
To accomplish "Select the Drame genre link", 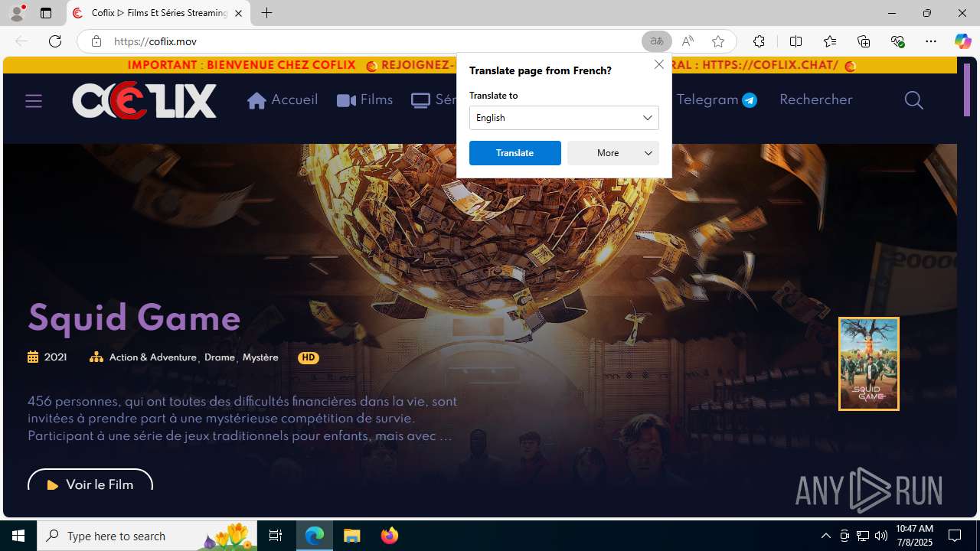I will [x=220, y=357].
